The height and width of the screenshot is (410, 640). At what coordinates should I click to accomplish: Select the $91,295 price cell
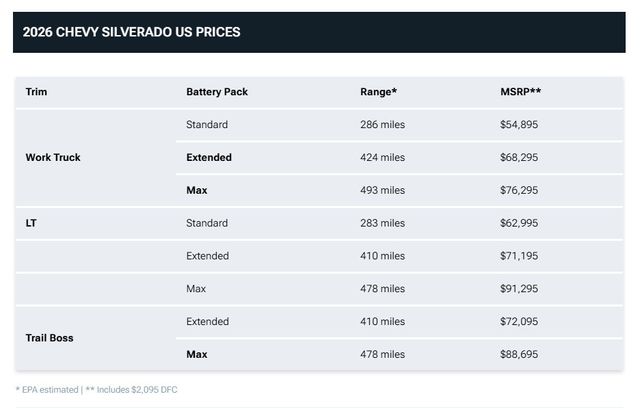click(x=520, y=289)
